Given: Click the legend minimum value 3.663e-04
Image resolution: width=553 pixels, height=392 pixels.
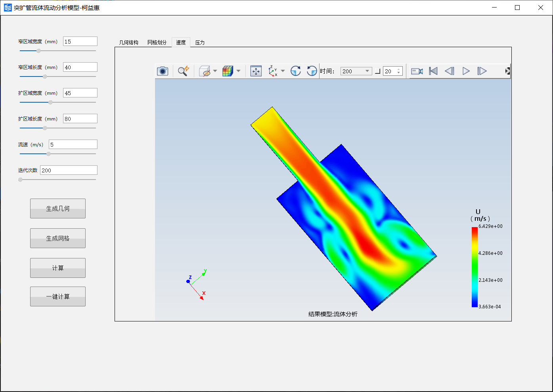Looking at the screenshot, I should [490, 307].
